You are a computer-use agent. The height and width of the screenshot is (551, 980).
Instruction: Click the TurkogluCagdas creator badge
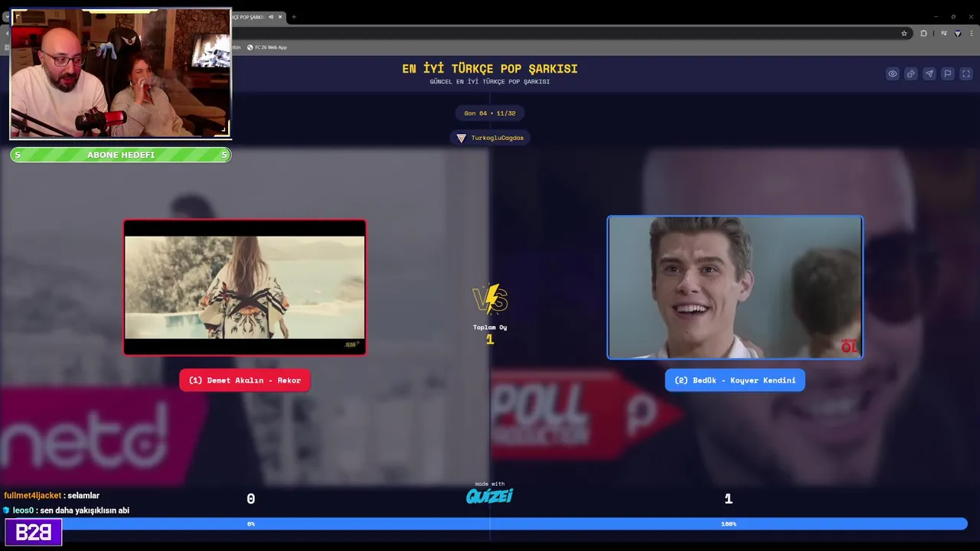click(x=490, y=138)
